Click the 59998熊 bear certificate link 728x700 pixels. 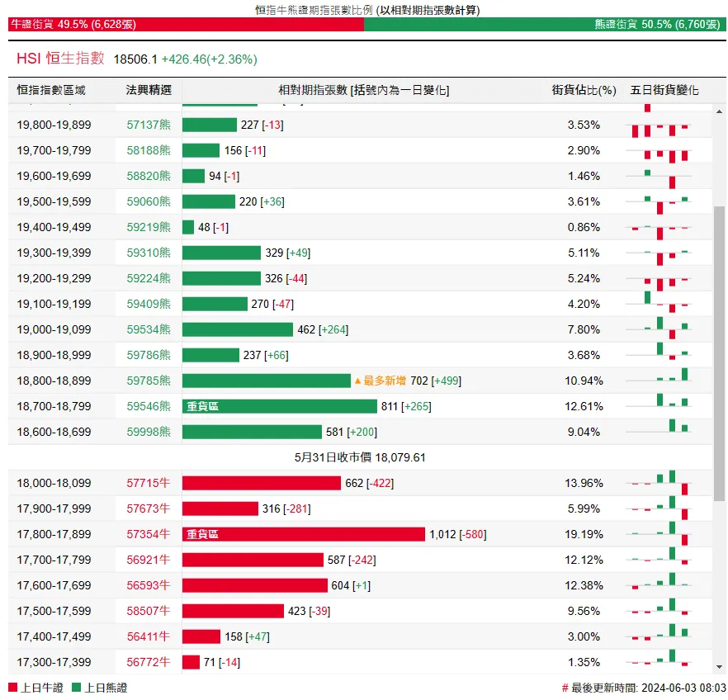[149, 432]
